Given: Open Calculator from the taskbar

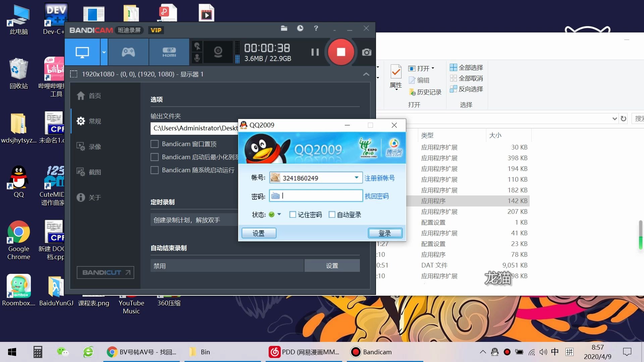Looking at the screenshot, I should click(38, 352).
